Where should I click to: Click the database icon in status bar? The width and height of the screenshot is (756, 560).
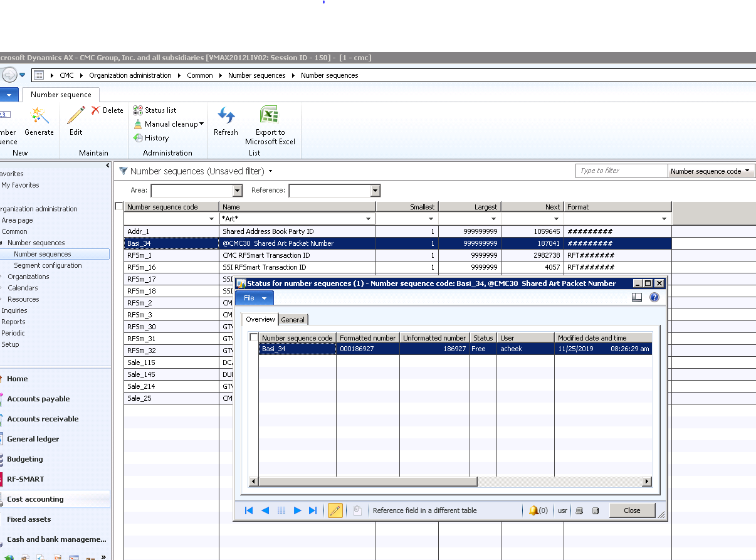tap(596, 510)
